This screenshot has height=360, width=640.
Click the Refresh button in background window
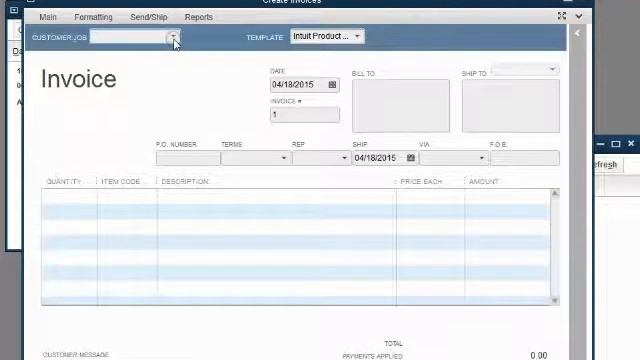pos(608,165)
